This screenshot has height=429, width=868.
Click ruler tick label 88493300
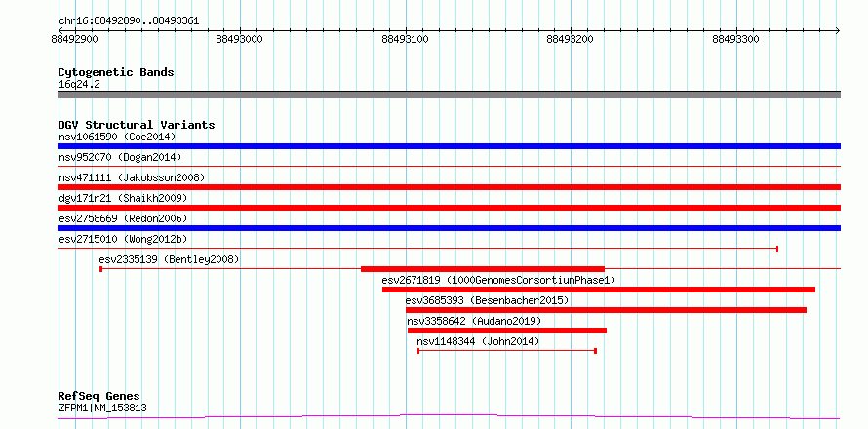tap(735, 40)
